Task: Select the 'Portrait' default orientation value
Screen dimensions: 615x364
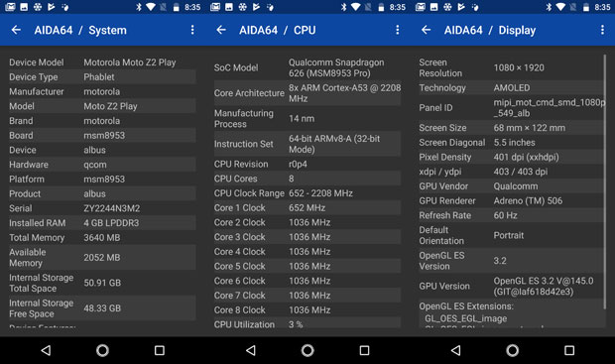Action: (509, 235)
